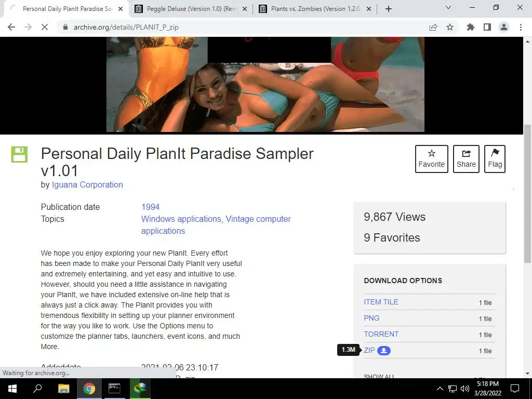Switch to the Plants vs. Zombies tab
Image resolution: width=532 pixels, height=399 pixels.
[x=315, y=9]
